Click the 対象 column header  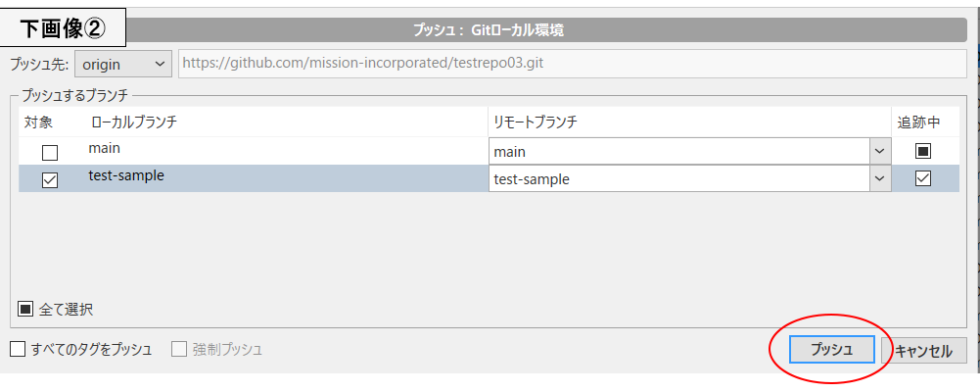click(38, 122)
